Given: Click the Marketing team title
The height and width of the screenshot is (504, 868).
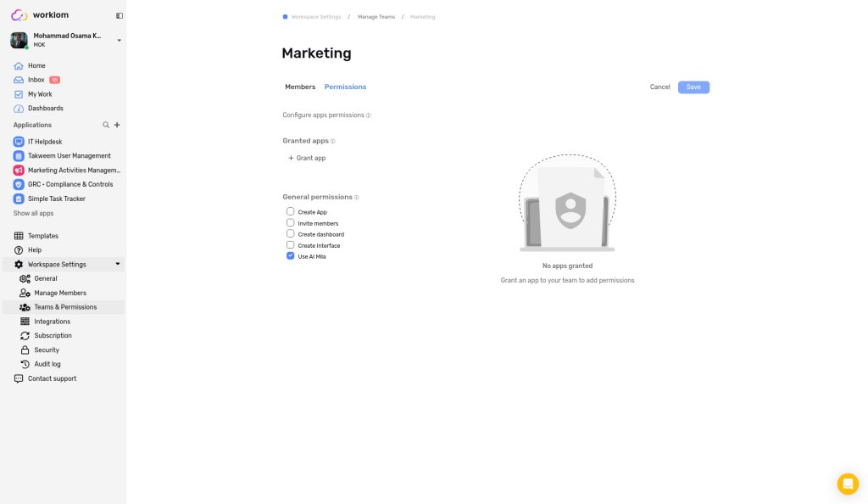Looking at the screenshot, I should click(317, 53).
